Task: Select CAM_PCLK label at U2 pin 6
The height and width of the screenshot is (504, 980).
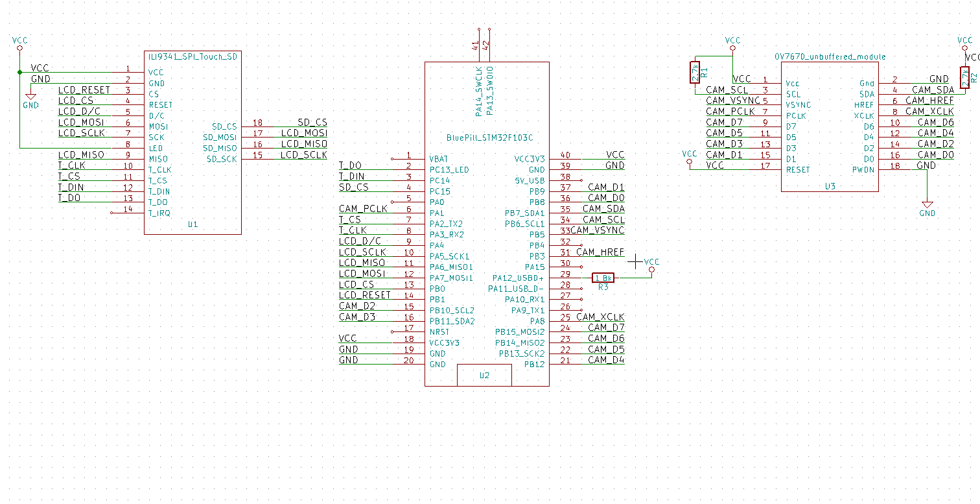Action: pos(363,209)
